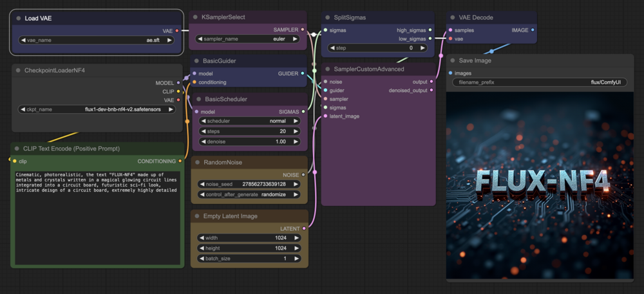Image resolution: width=644 pixels, height=294 pixels.
Task: Decrease the SplitSigmas step value with left arrow
Action: click(332, 48)
